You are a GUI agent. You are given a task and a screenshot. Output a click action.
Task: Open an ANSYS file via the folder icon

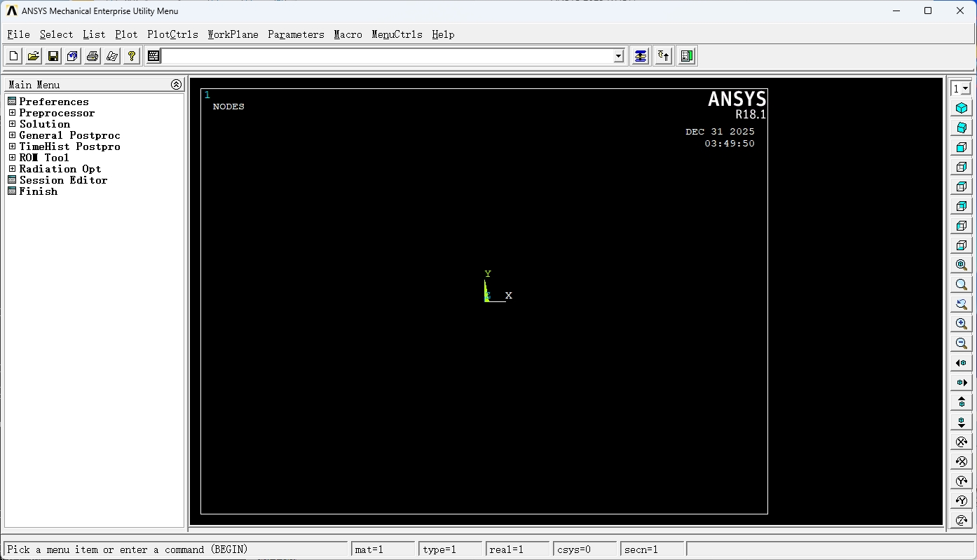[33, 56]
